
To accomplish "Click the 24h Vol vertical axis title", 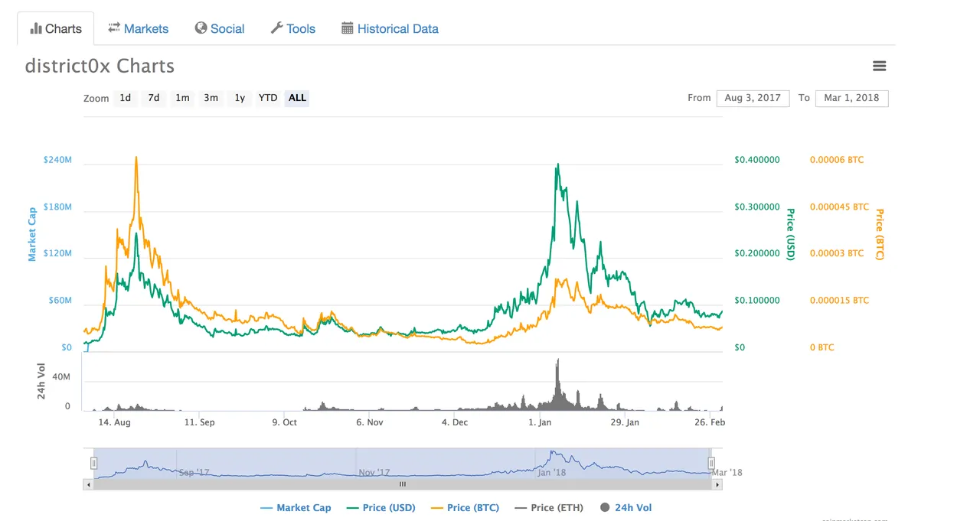I will (x=42, y=380).
